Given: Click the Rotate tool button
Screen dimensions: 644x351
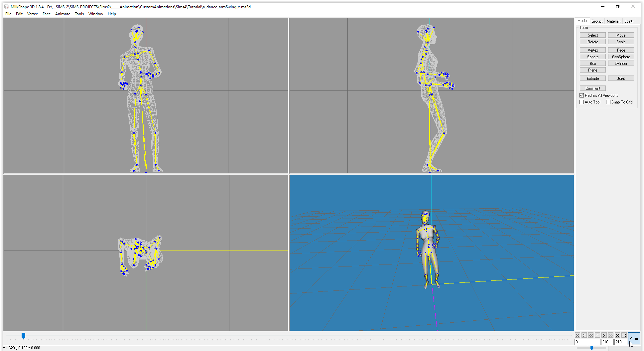Looking at the screenshot, I should 592,42.
